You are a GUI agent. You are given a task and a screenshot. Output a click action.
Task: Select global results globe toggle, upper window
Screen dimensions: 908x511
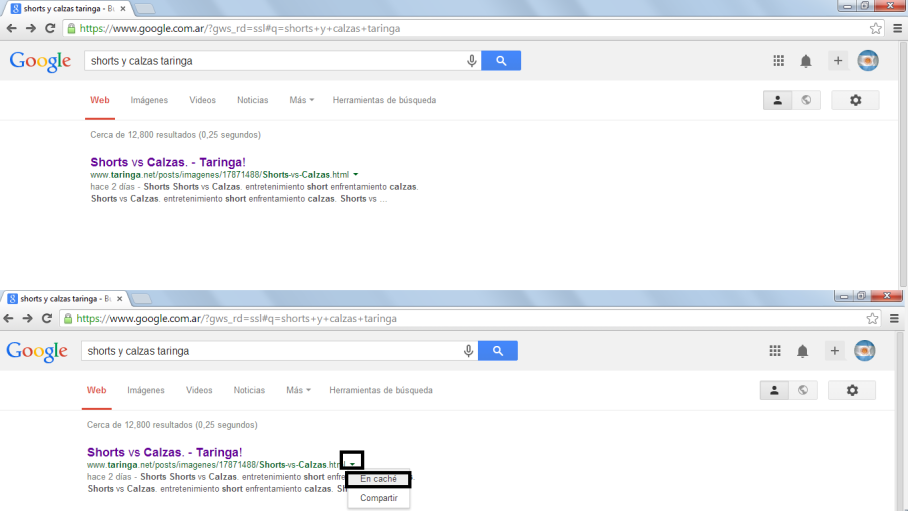(x=806, y=100)
